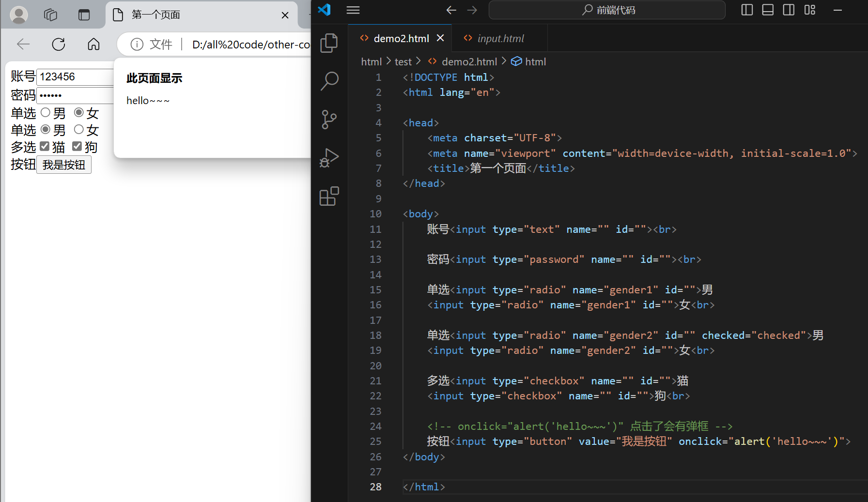
Task: Open the Extensions view
Action: (329, 196)
